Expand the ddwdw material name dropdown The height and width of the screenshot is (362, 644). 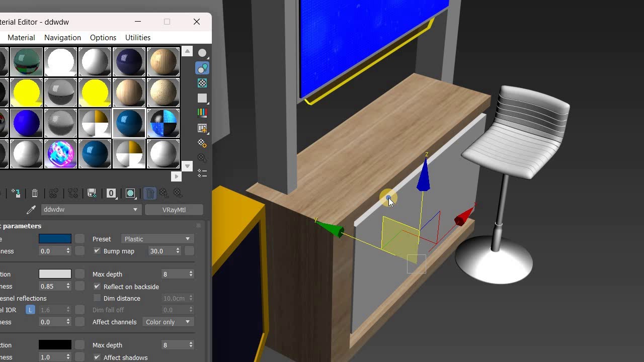[91, 210]
